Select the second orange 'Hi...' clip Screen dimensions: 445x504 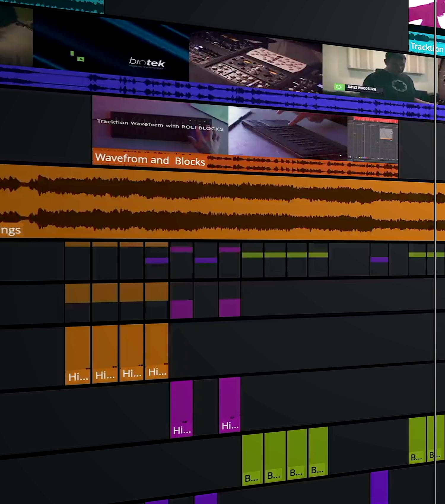[x=105, y=354]
